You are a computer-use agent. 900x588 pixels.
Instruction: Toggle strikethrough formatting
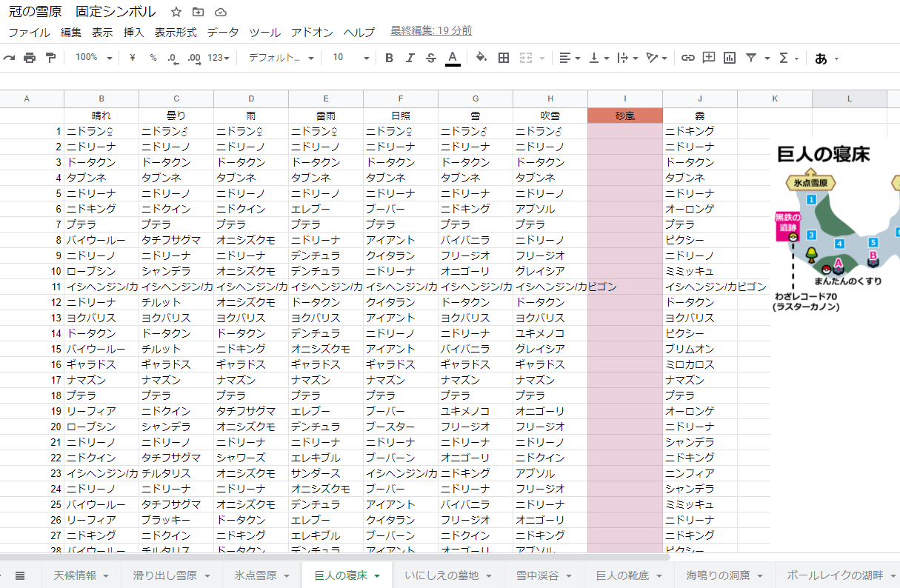431,58
